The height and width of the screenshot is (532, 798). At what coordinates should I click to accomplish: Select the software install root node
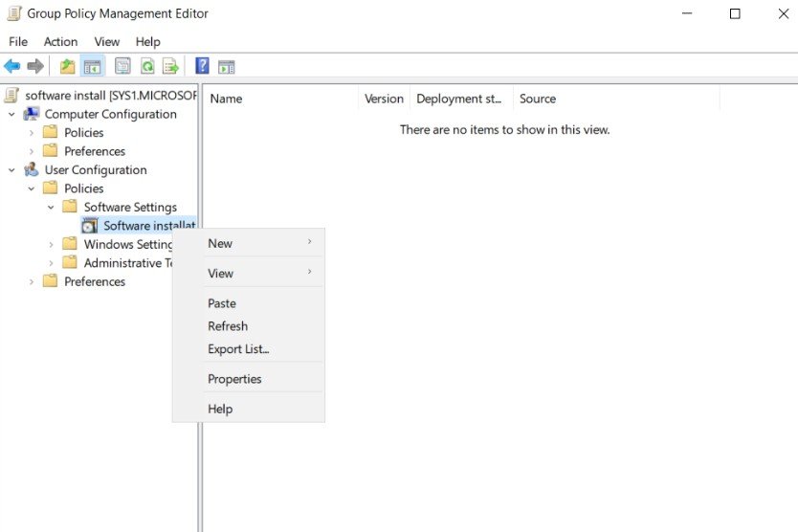[x=110, y=95]
